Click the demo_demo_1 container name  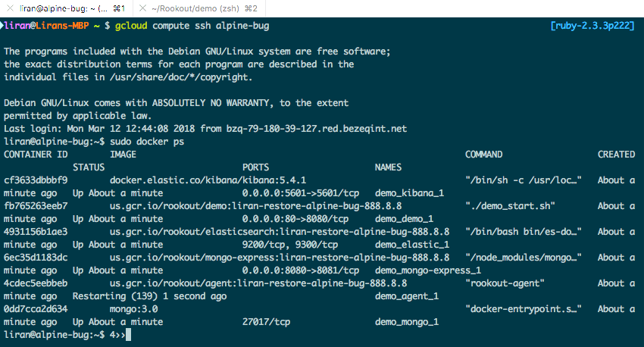pos(404,219)
